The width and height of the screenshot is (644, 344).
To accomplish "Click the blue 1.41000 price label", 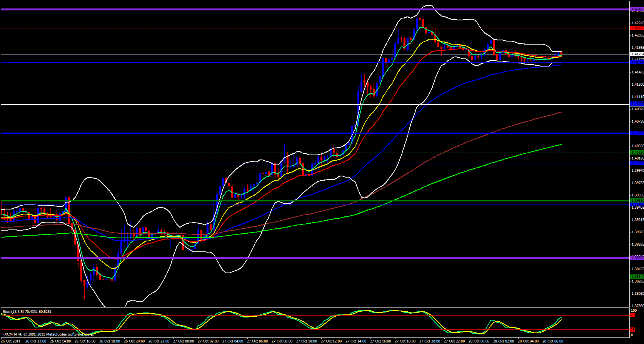I will [637, 104].
